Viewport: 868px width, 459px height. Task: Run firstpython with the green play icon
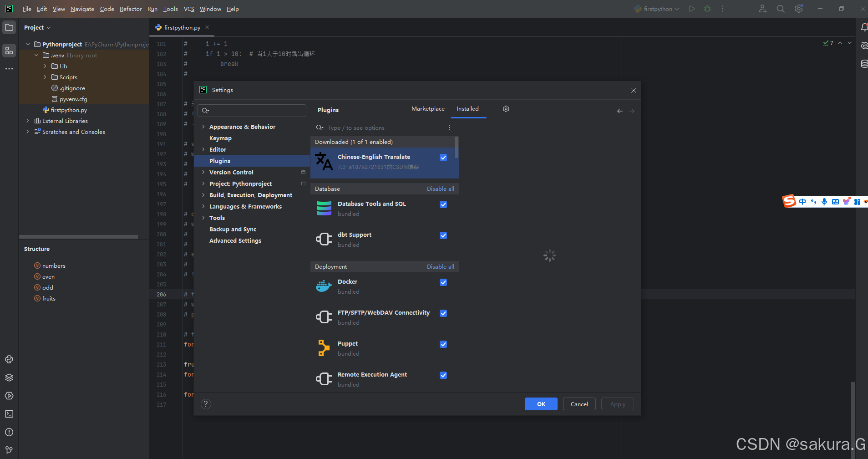click(x=692, y=9)
